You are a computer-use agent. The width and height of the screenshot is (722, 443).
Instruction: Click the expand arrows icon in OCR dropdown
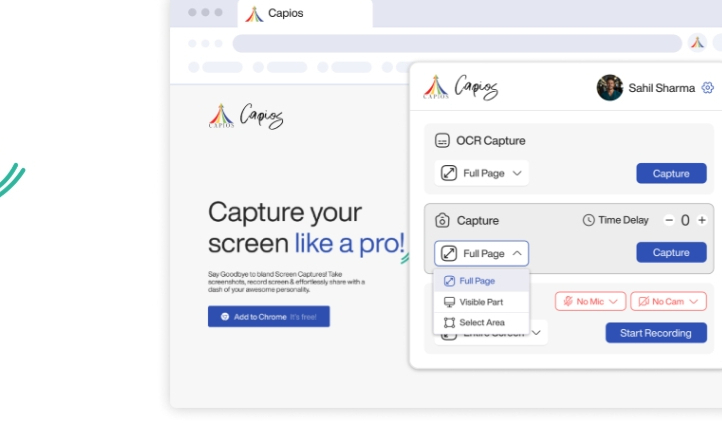tap(449, 173)
